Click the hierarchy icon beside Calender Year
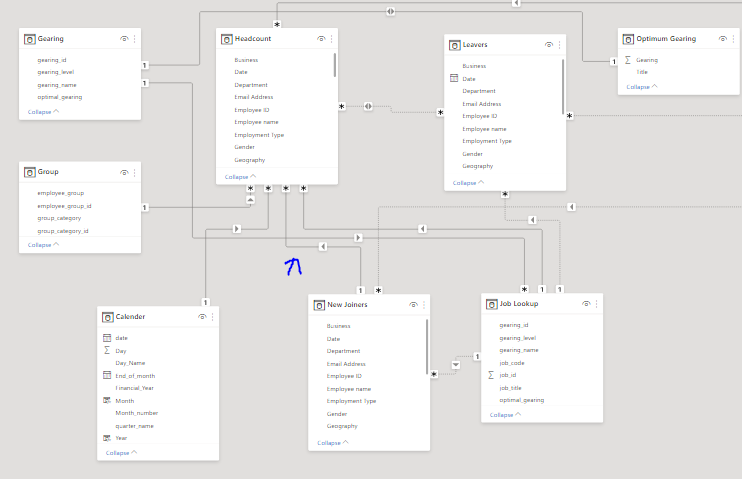 click(x=107, y=438)
